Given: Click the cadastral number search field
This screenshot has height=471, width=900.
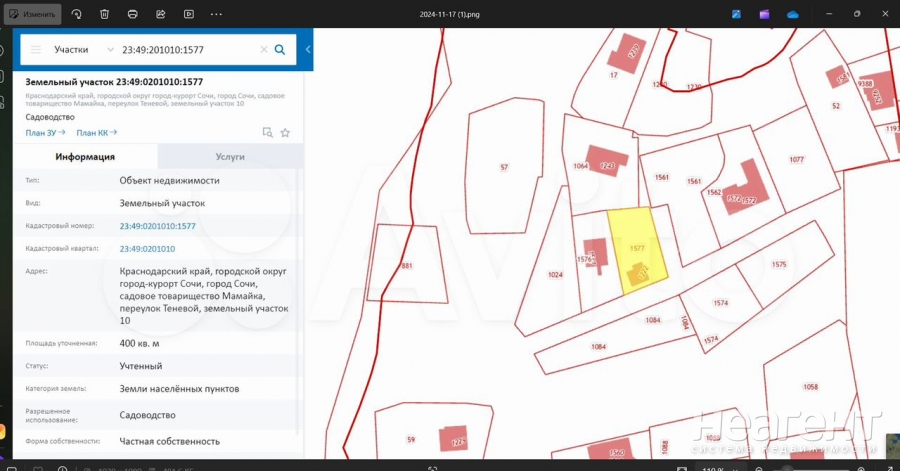Looking at the screenshot, I should 185,49.
